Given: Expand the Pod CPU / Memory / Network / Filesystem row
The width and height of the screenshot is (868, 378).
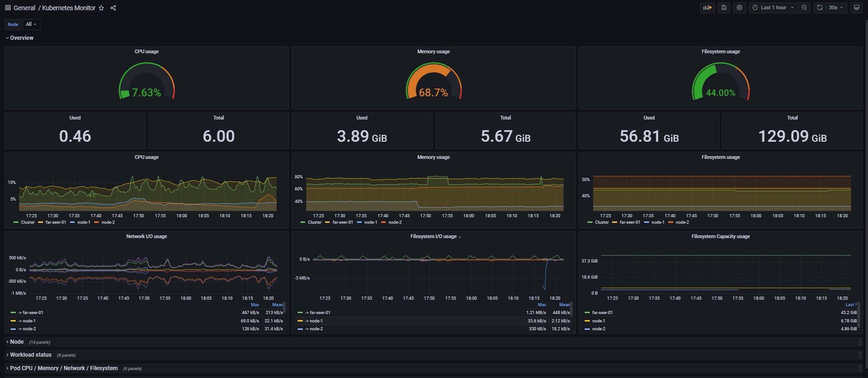Looking at the screenshot, I should [x=64, y=368].
